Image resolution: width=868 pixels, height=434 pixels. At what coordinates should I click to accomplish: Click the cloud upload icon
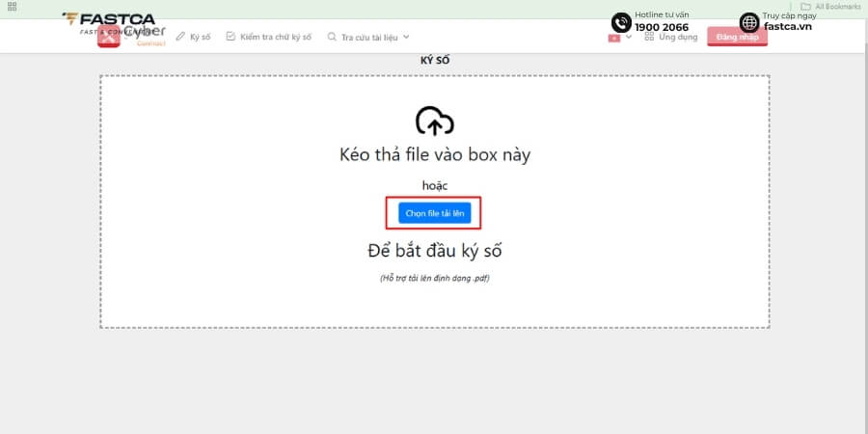coord(435,121)
